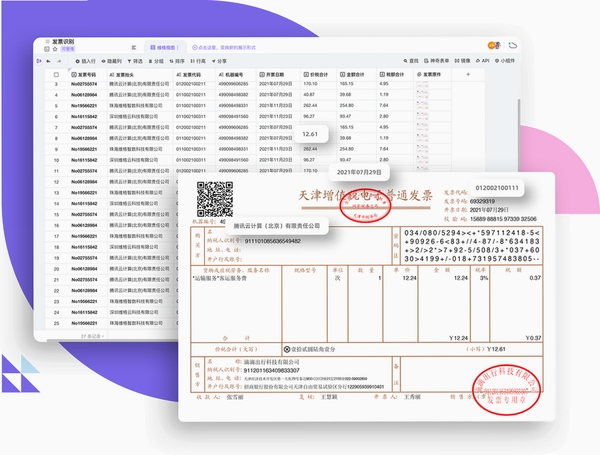Click seller name 滴滴出行科技有限公司 on invoice
Image resolution: width=600 pixels, height=455 pixels.
click(x=272, y=362)
